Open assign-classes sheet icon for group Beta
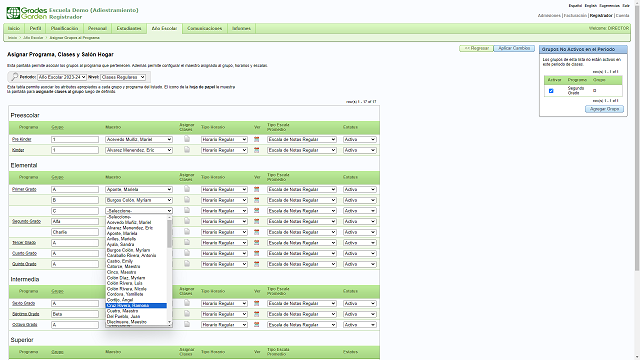 pos(187,313)
